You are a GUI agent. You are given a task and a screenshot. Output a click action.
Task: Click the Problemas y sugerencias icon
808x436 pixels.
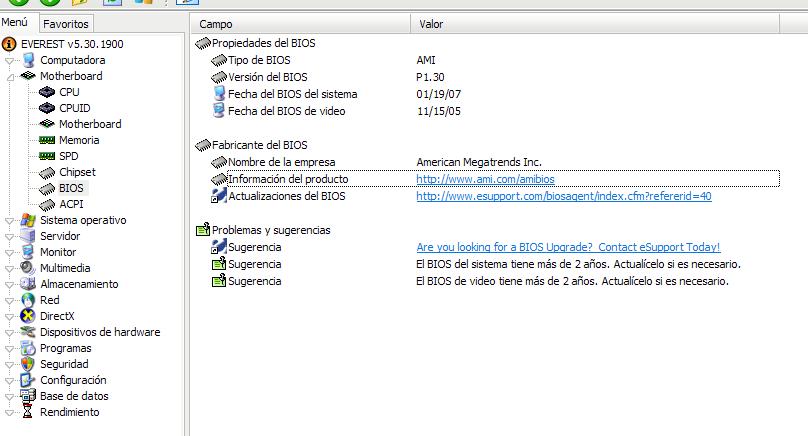tap(203, 230)
